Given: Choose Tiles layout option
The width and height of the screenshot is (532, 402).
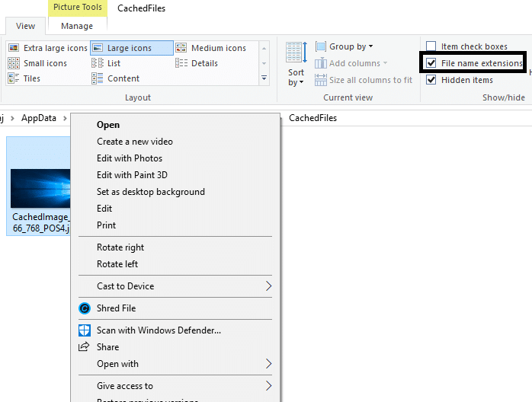Looking at the screenshot, I should click(x=24, y=78).
